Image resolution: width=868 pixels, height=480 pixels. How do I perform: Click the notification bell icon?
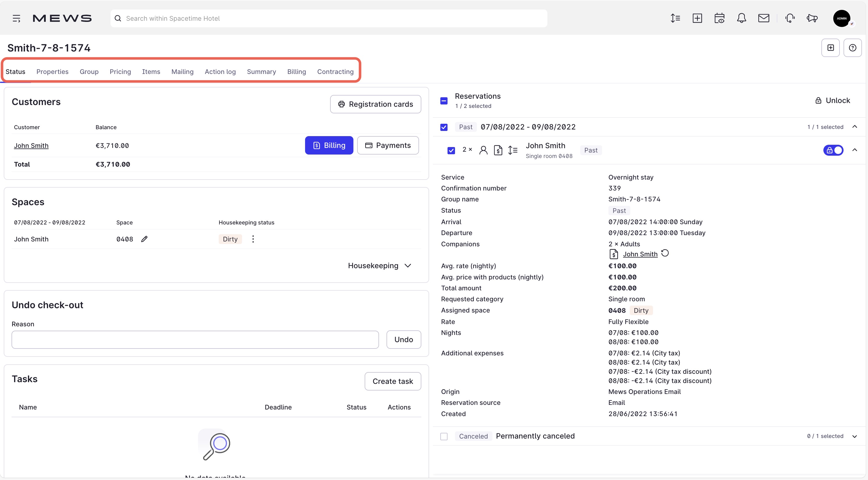click(742, 18)
